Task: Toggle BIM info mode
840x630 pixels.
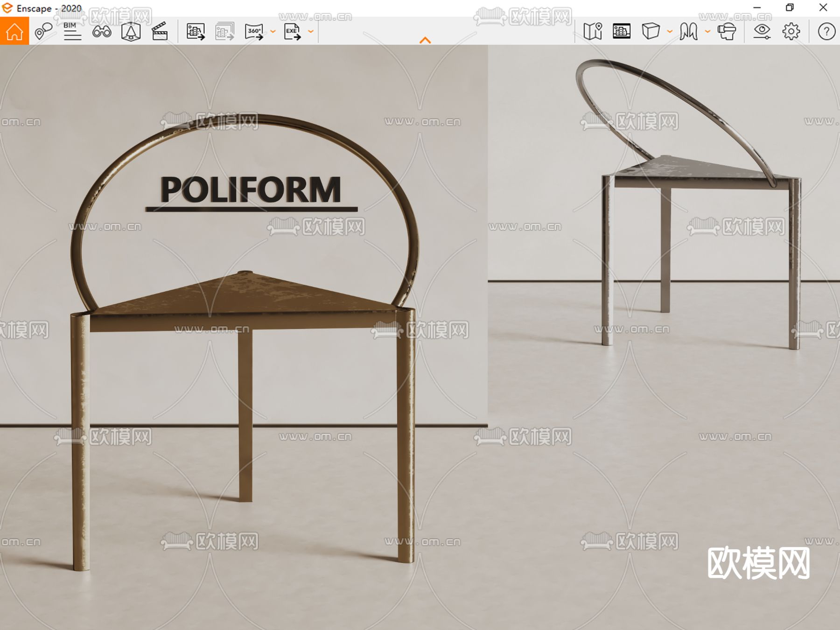Action: point(72,31)
